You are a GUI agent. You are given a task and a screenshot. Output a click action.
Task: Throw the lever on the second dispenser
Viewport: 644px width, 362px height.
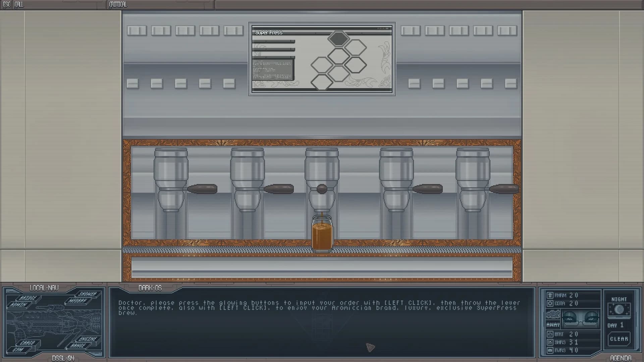[278, 189]
